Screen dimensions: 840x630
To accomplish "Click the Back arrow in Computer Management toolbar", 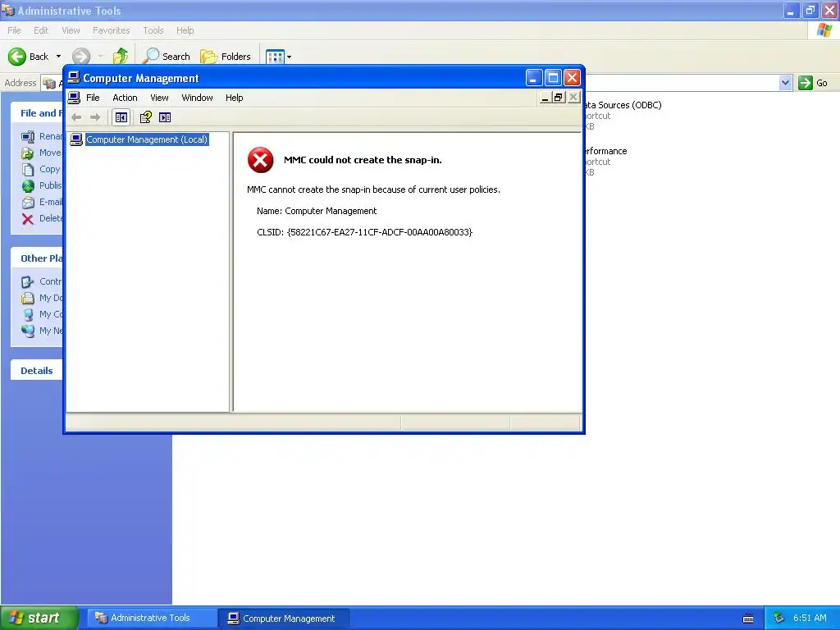I will coord(76,117).
